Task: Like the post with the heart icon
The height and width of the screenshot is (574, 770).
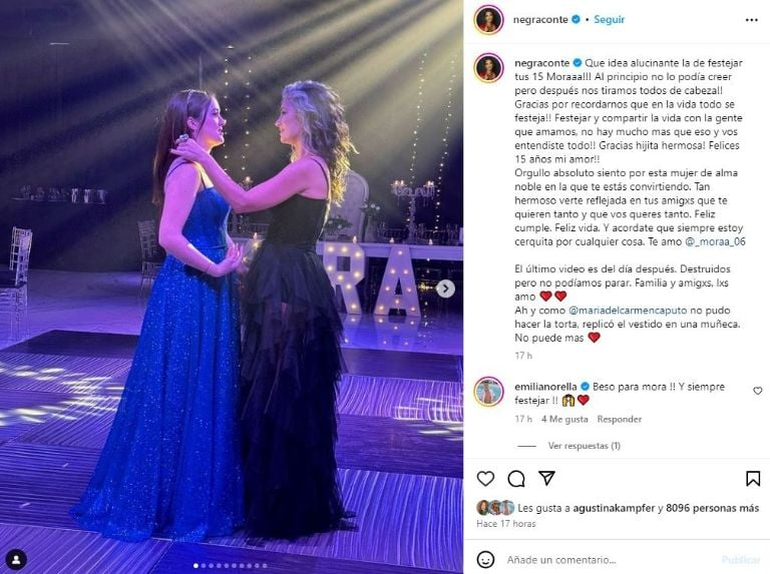Action: 485,478
